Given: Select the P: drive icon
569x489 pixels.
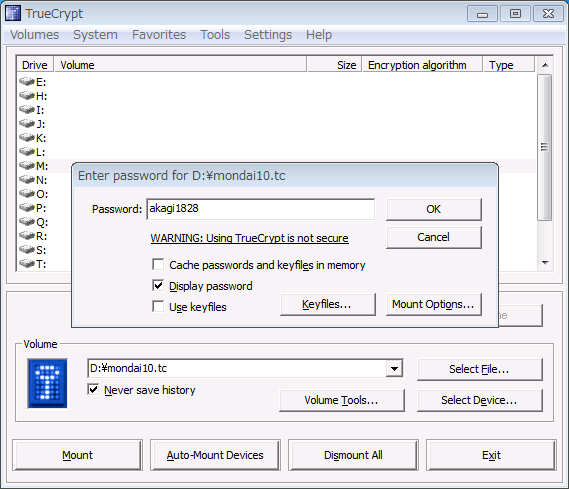Looking at the screenshot, I should [27, 208].
